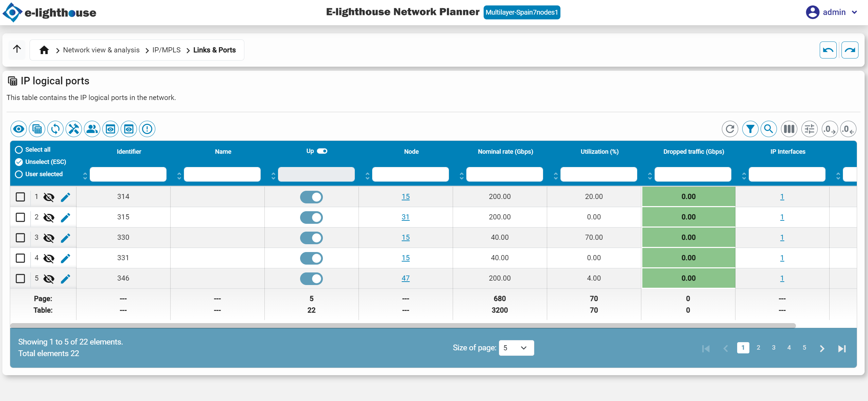Toggle the Up switch for port 314

(311, 197)
